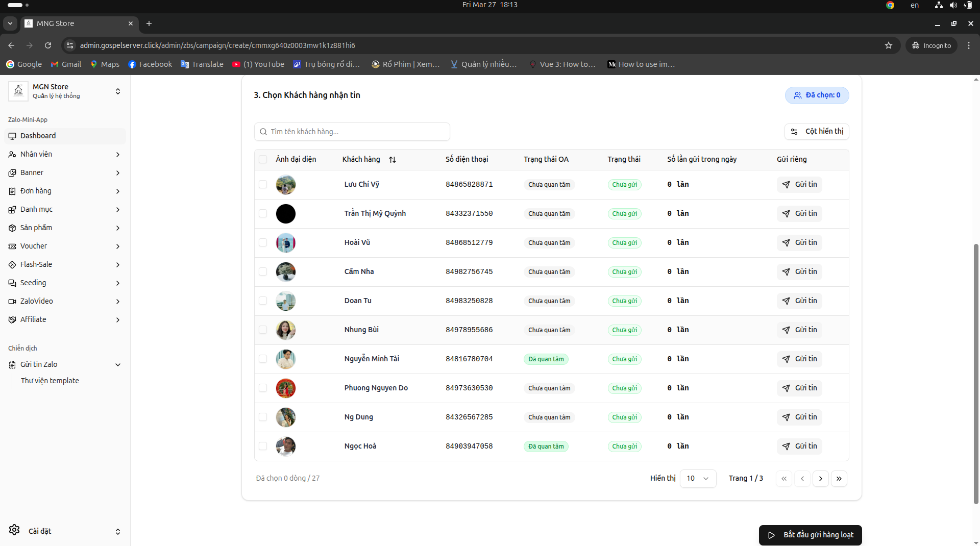Toggle the select-all header checkbox
The image size is (980, 546).
(x=263, y=159)
